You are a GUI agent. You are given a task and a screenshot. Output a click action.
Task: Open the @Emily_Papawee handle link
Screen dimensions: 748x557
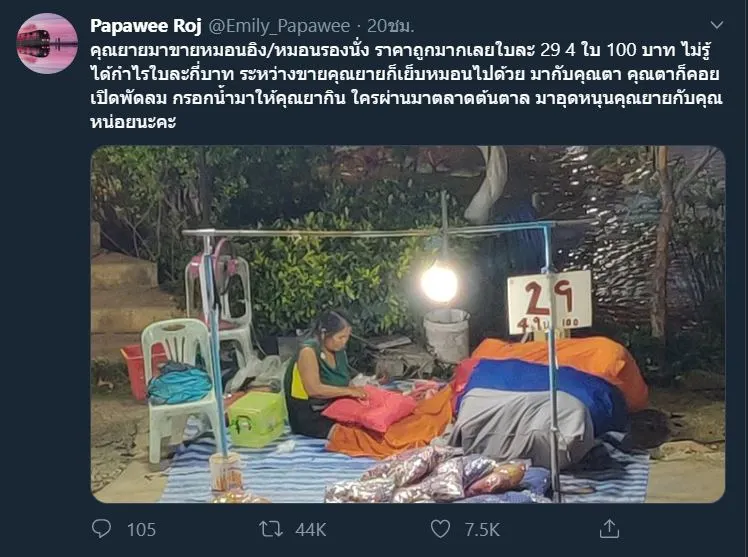(x=279, y=26)
